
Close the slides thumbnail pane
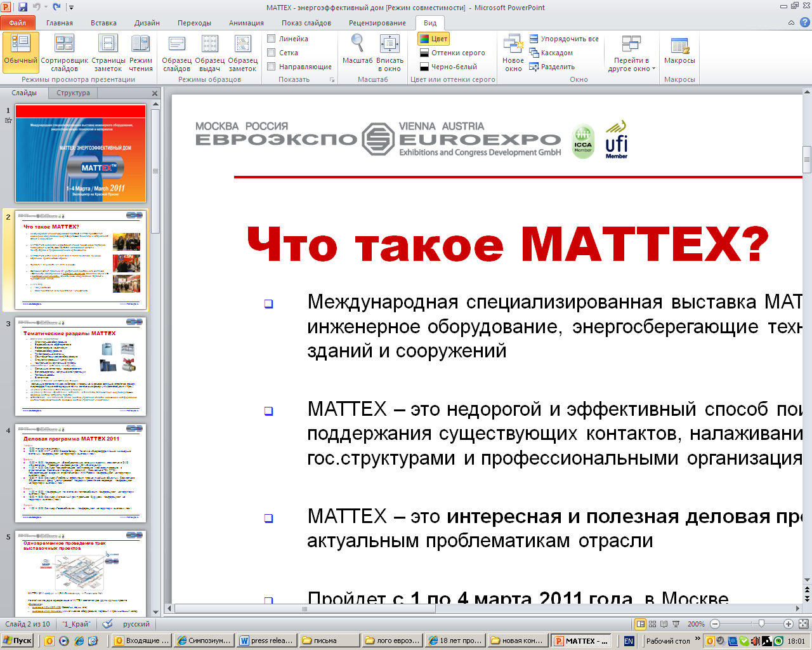tap(155, 93)
